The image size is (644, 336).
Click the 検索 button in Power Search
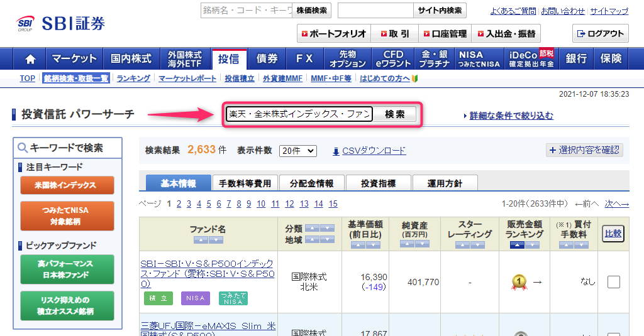pos(395,114)
